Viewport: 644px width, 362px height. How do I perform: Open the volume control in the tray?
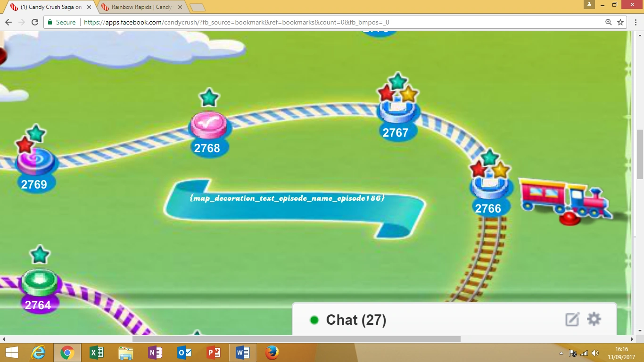coord(595,353)
